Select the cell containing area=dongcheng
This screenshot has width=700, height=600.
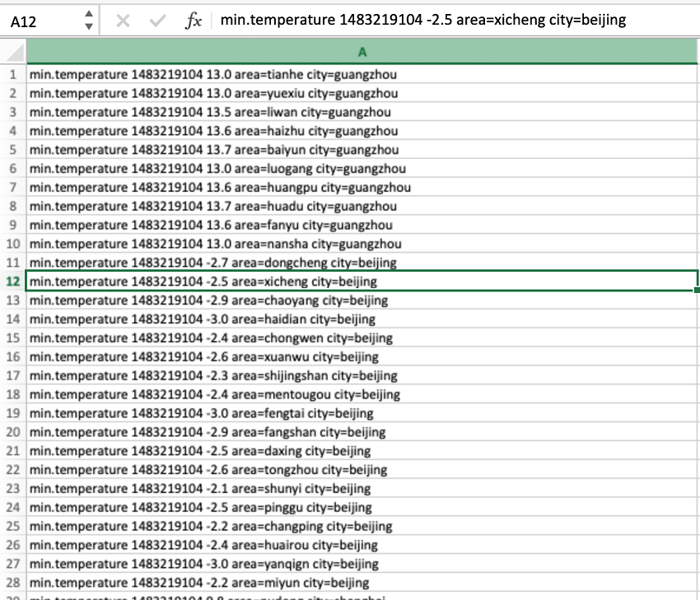tap(362, 263)
